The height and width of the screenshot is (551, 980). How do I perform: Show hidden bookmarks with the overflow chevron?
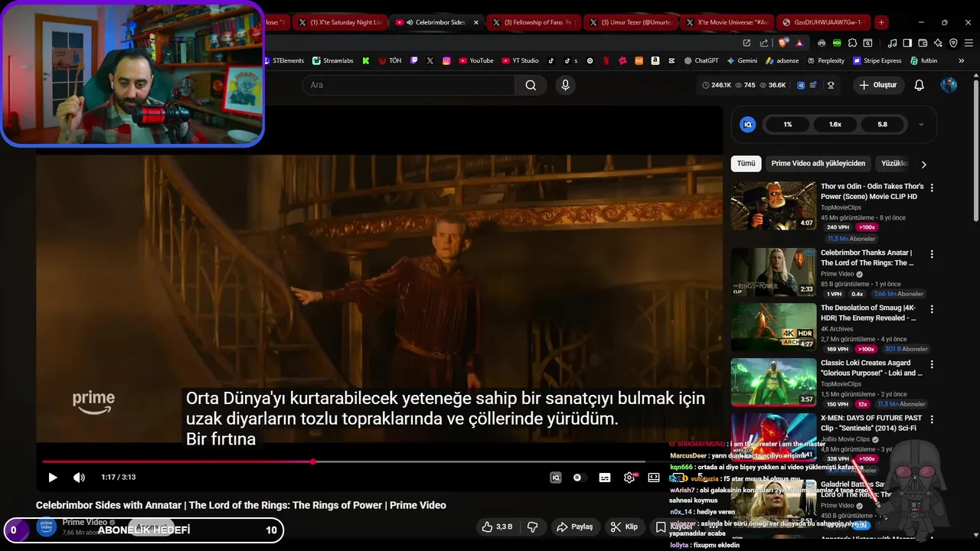(x=962, y=60)
